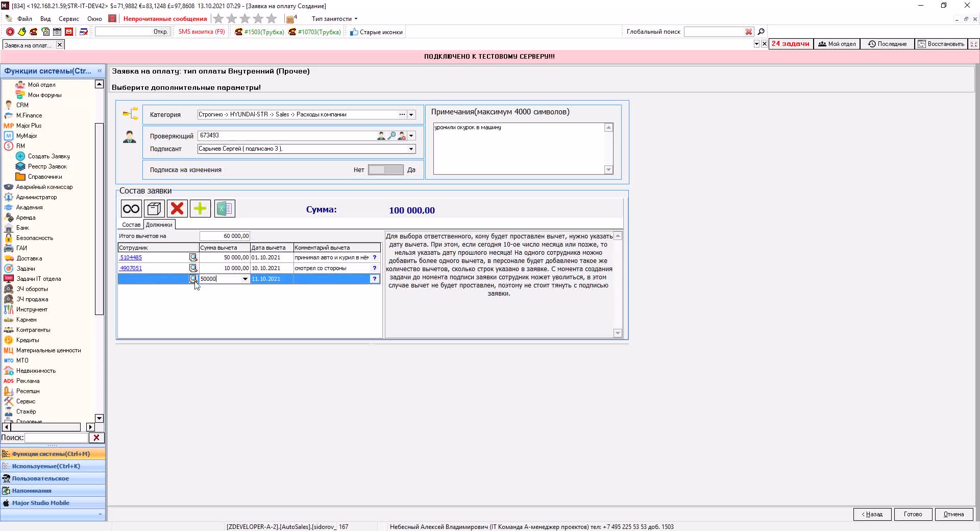The width and height of the screenshot is (980, 531).
Task: Click the SMS визитка (F9) button
Action: pyautogui.click(x=202, y=32)
